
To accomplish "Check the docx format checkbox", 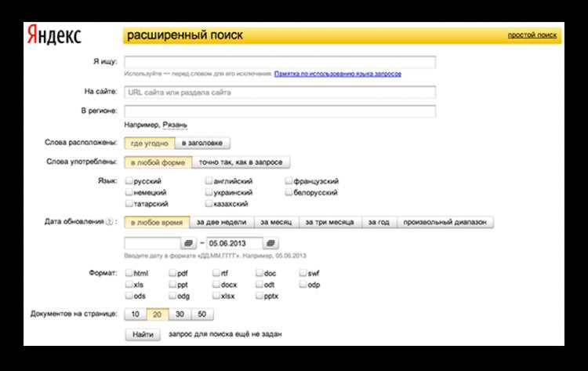I will pyautogui.click(x=216, y=284).
